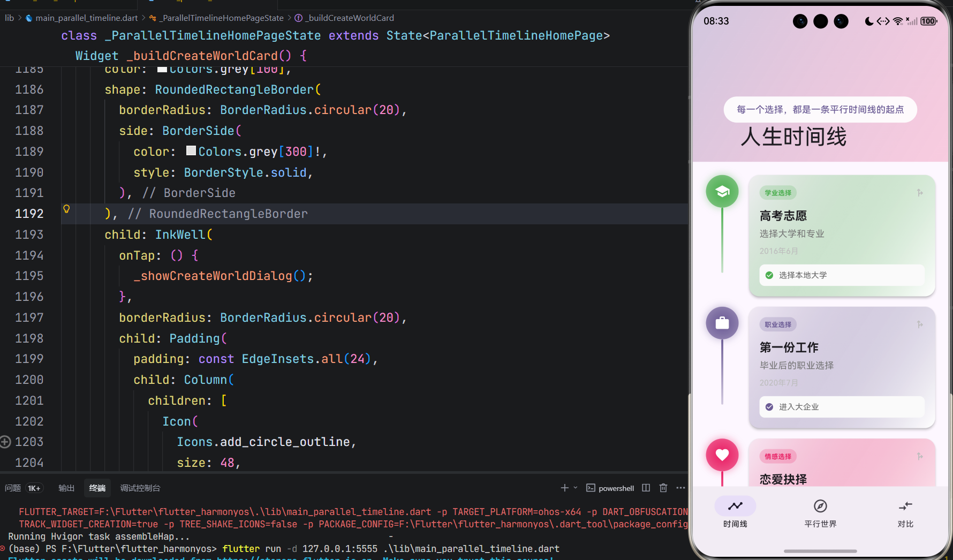
Task: Tap the branch icon on 高考志愿 card
Action: pyautogui.click(x=920, y=193)
